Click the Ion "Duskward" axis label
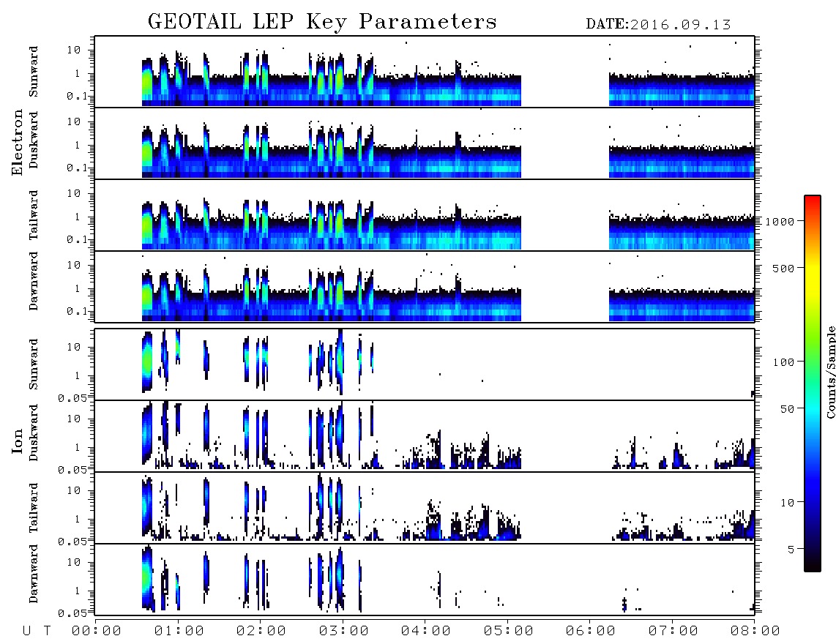836x644 pixels. pyautogui.click(x=34, y=433)
